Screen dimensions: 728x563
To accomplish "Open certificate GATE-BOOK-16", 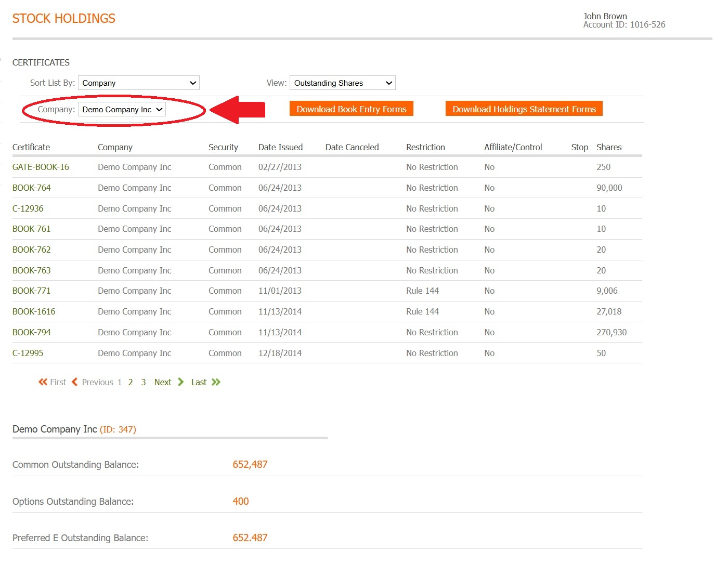I will 41,167.
